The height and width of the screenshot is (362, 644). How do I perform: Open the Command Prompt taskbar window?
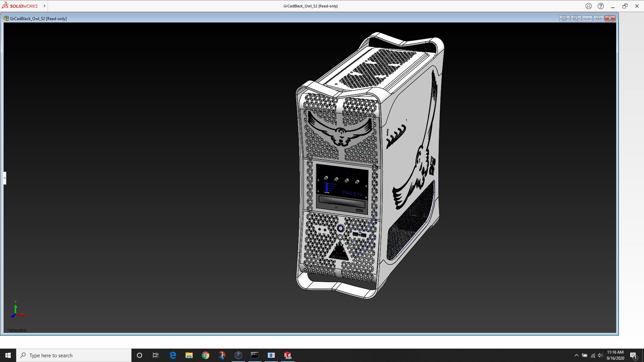[255, 355]
